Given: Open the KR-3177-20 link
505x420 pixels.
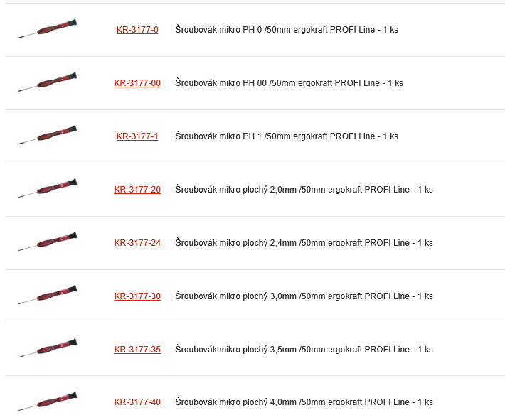Looking at the screenshot, I should click(x=137, y=190).
